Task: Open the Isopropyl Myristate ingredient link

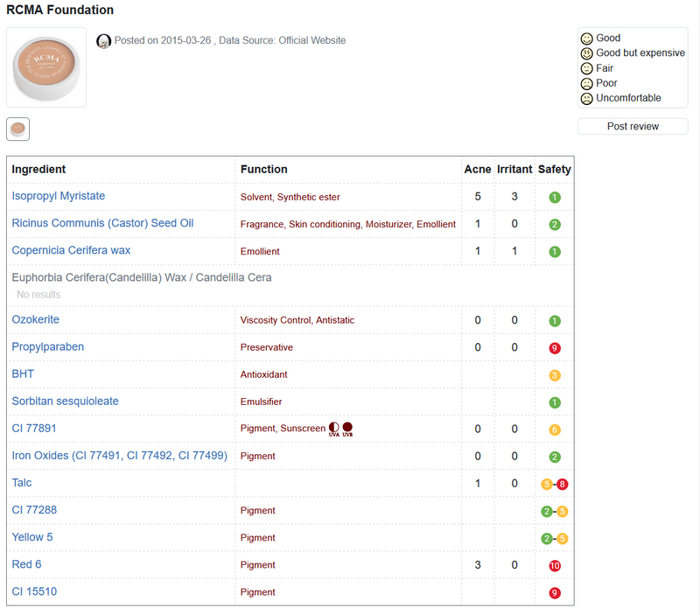Action: [x=59, y=196]
